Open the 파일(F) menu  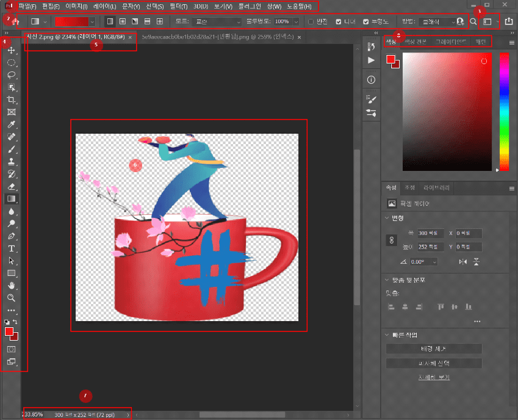tap(27, 6)
